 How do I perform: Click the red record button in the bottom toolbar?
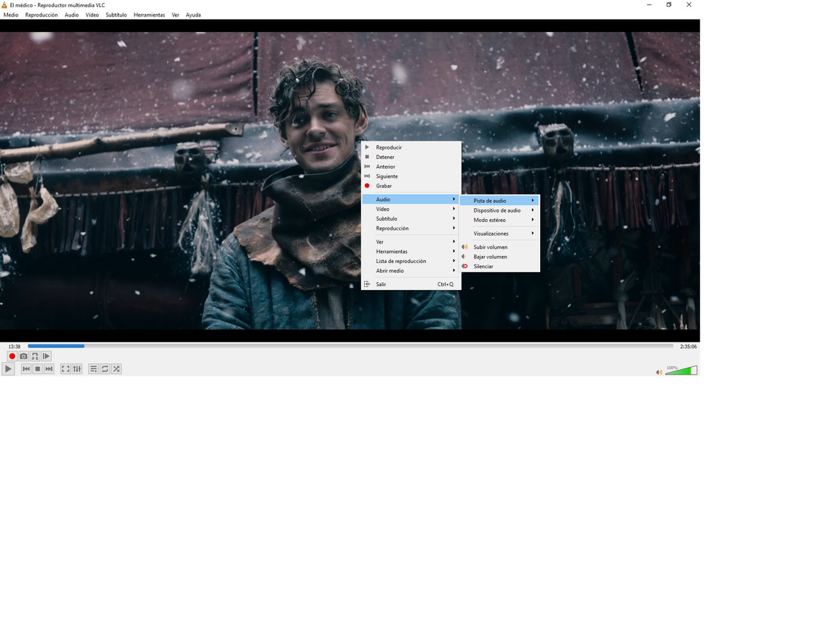pyautogui.click(x=12, y=356)
